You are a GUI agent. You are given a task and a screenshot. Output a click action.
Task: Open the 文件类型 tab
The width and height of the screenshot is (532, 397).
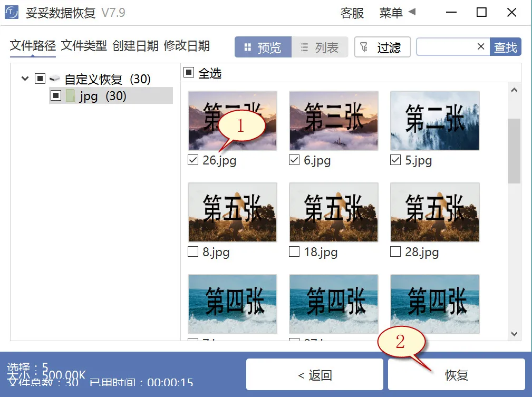click(x=83, y=46)
